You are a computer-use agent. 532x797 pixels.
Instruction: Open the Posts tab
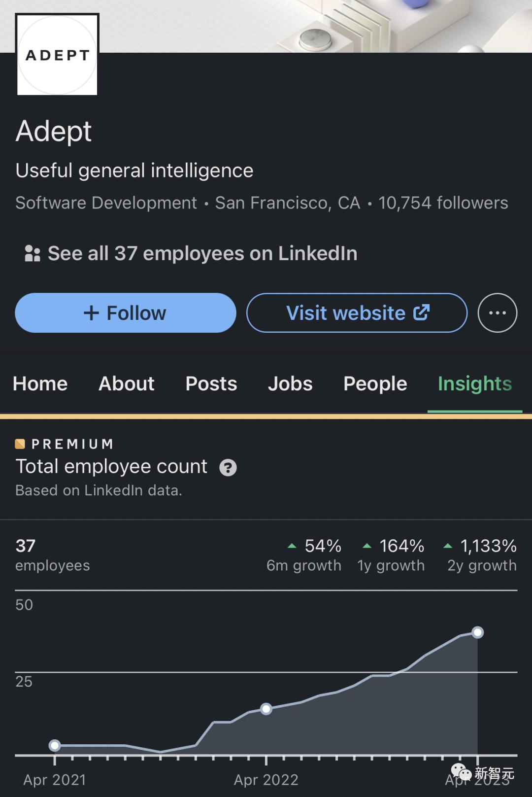(x=211, y=383)
